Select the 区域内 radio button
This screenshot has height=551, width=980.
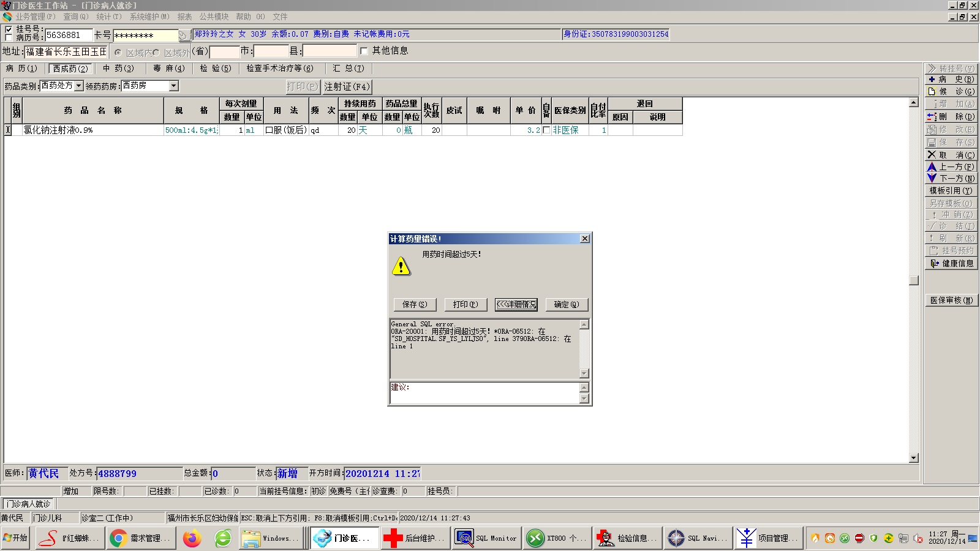(118, 53)
